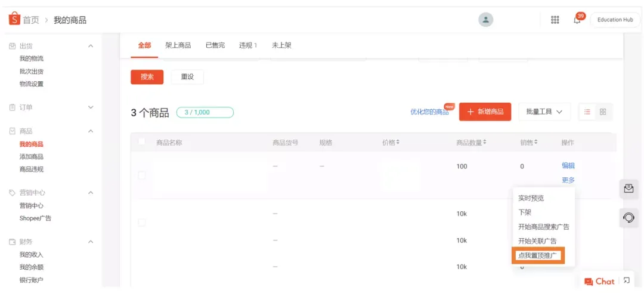Switch to grid view icon
644x293 pixels.
coord(603,112)
